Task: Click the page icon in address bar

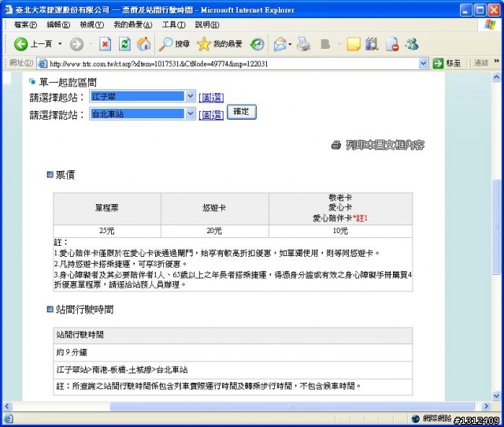Action: (43, 64)
